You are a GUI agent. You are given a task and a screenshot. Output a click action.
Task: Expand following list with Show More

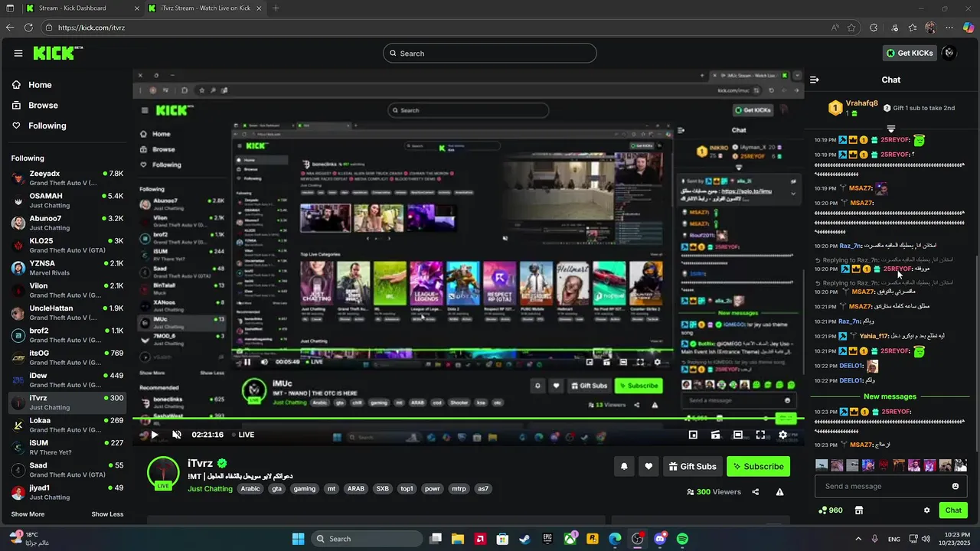pos(28,514)
